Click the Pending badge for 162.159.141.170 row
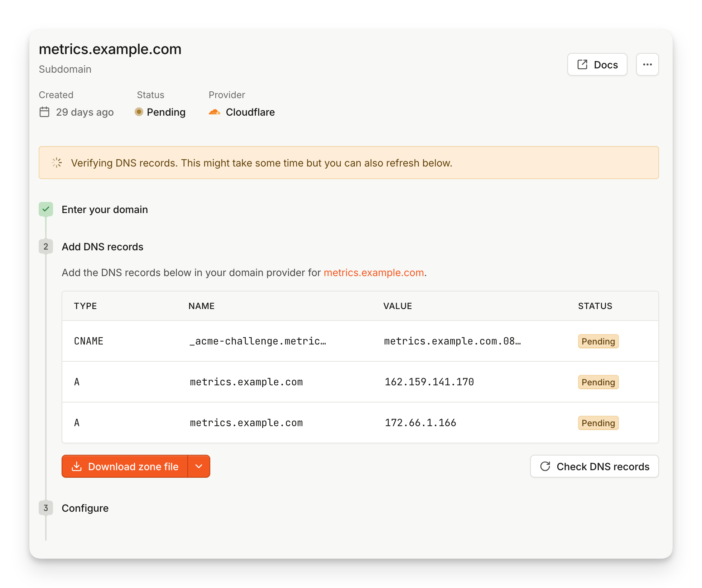 pos(598,382)
